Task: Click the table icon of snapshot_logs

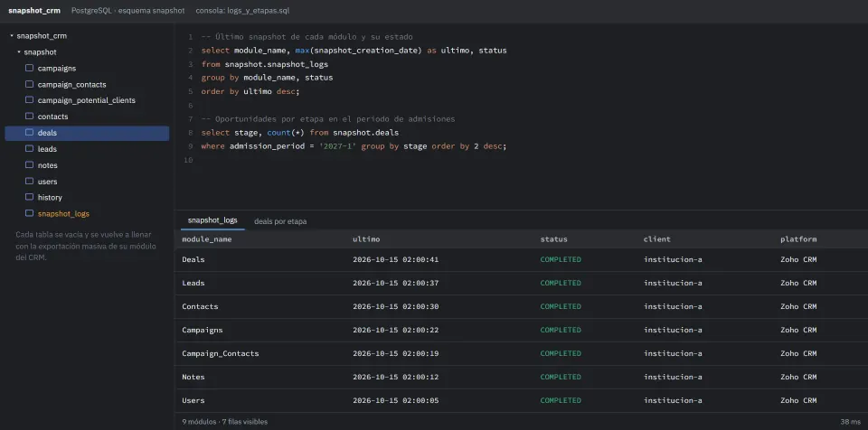Action: [29, 213]
